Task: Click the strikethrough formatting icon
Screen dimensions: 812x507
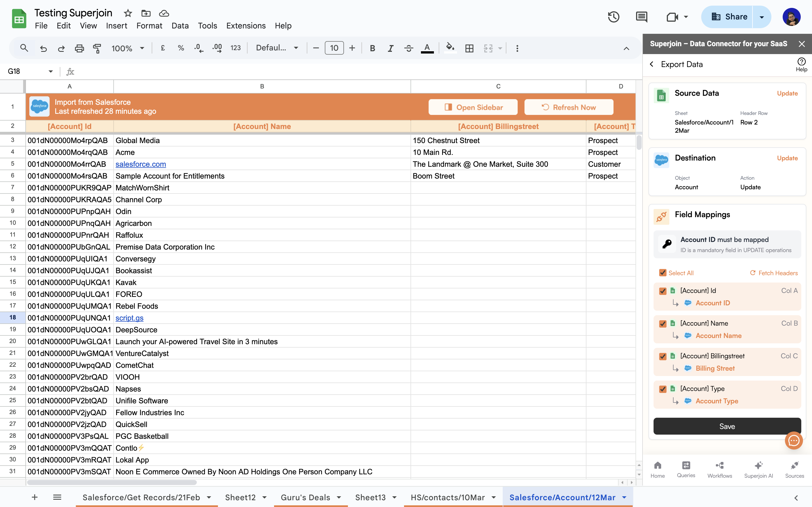Action: (x=408, y=48)
